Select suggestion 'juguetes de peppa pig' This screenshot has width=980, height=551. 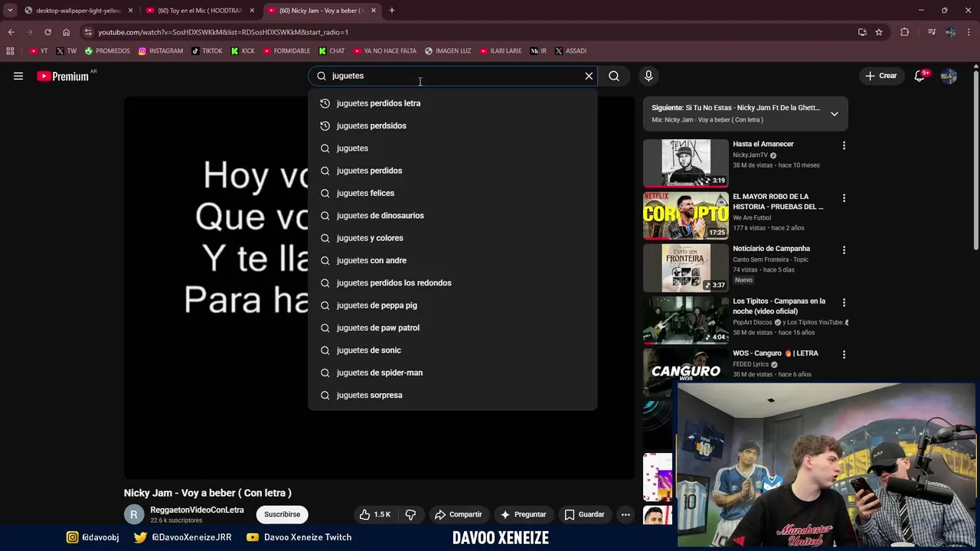pos(452,305)
